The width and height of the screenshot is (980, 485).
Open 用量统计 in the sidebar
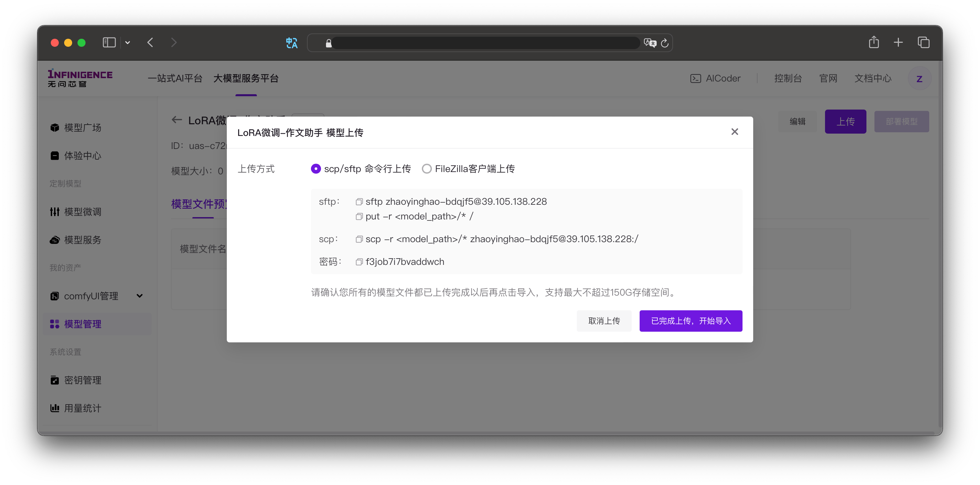98,408
